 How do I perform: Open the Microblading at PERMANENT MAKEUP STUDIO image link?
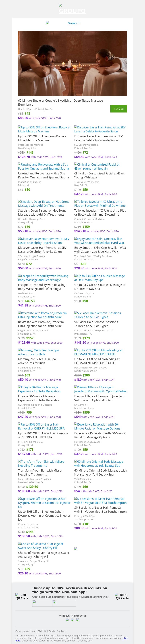98,352
